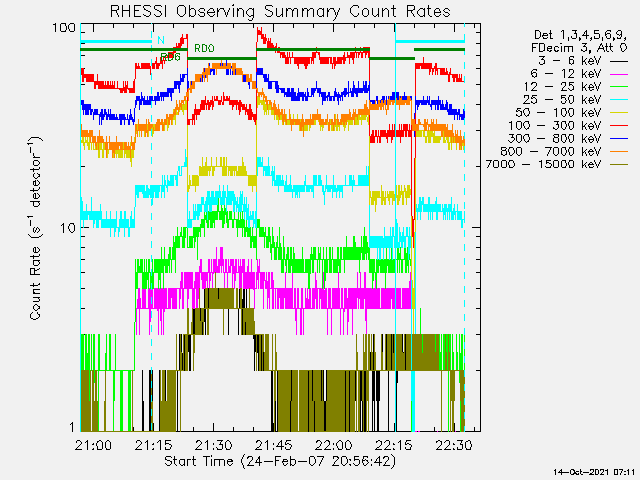Click the 22:30 time axis tick label
Image resolution: width=640 pixels, height=480 pixels.
453,445
